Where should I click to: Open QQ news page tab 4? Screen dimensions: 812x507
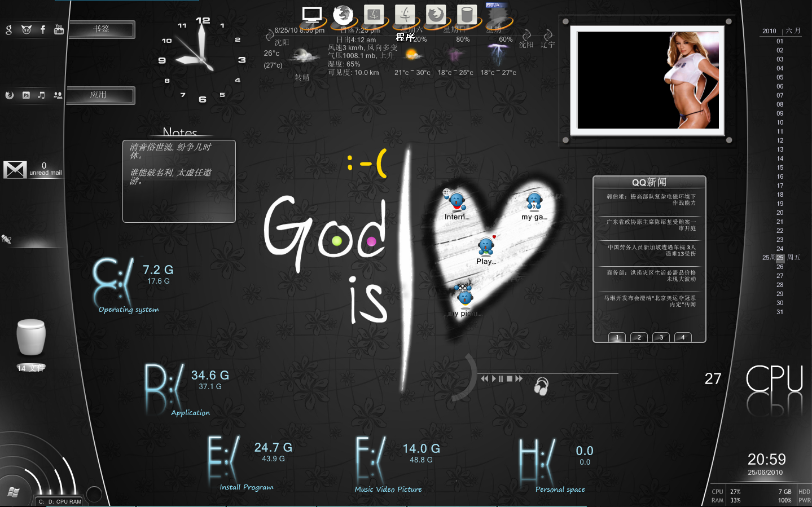click(x=683, y=337)
